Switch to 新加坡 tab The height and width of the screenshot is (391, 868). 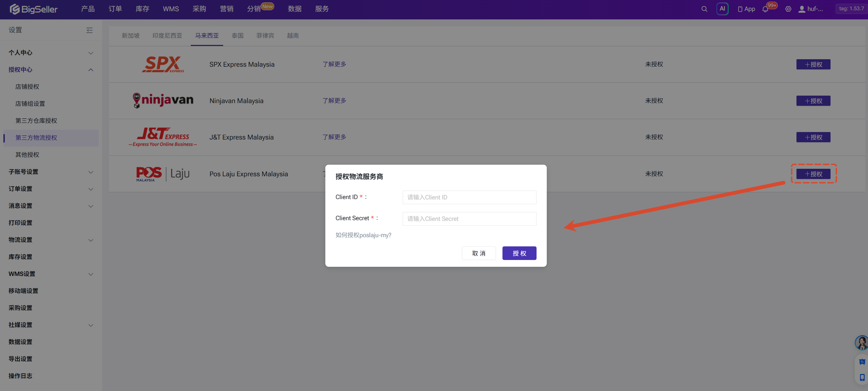131,36
